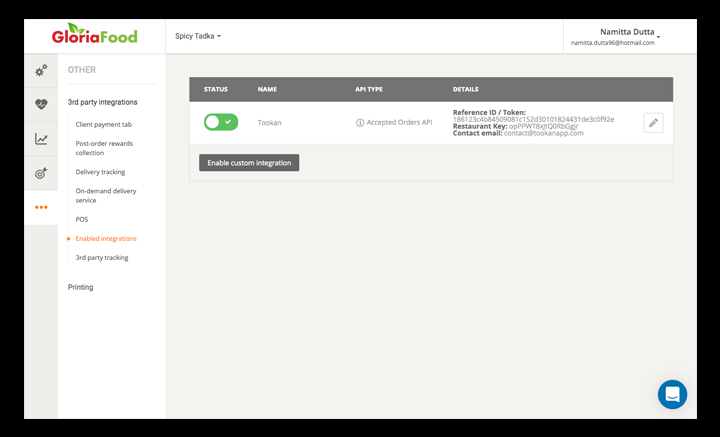Open the three-dots Other sidebar icon

(41, 207)
